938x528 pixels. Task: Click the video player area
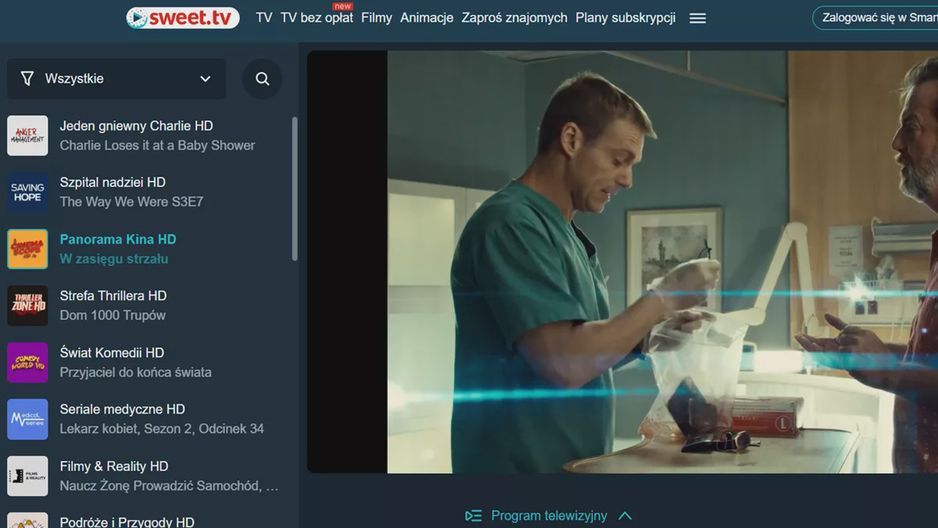point(622,262)
